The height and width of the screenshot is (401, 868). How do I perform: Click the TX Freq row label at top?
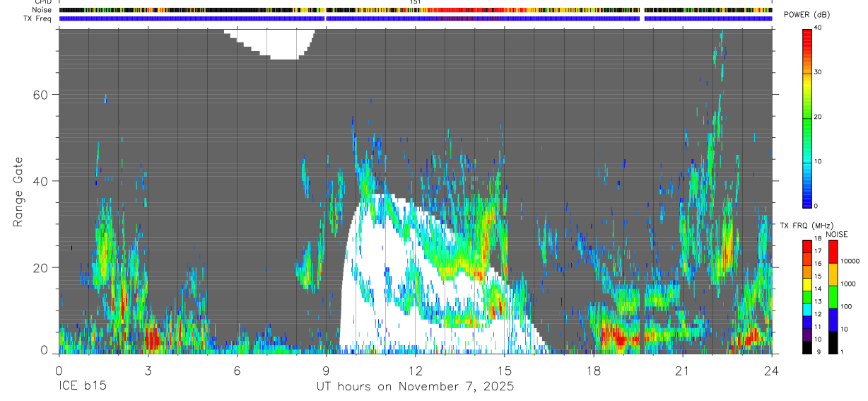[x=37, y=18]
